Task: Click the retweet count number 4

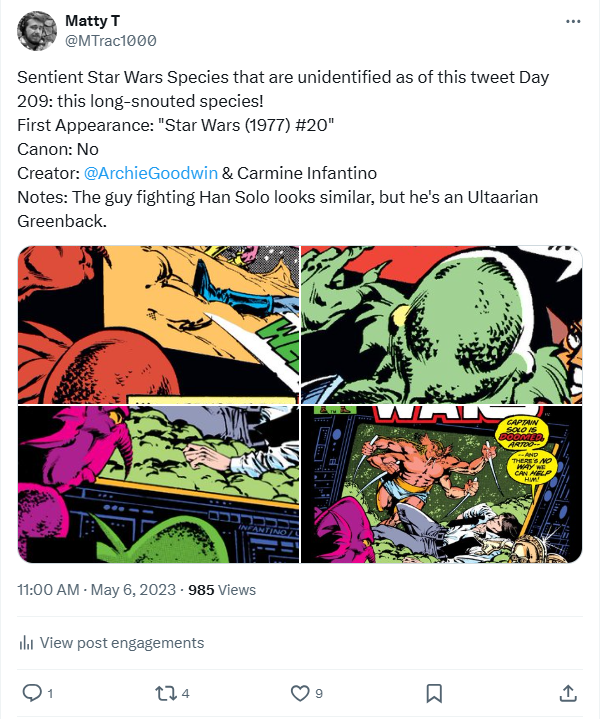Action: (186, 693)
